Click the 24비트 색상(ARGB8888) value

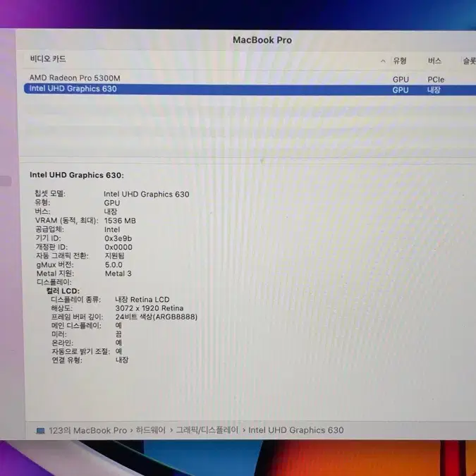(x=157, y=317)
